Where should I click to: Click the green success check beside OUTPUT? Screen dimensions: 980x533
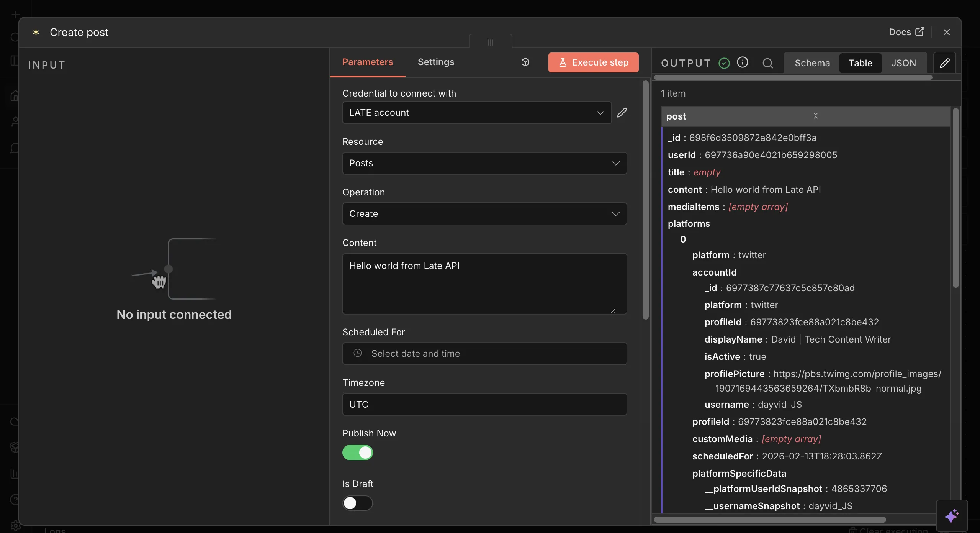click(x=723, y=63)
